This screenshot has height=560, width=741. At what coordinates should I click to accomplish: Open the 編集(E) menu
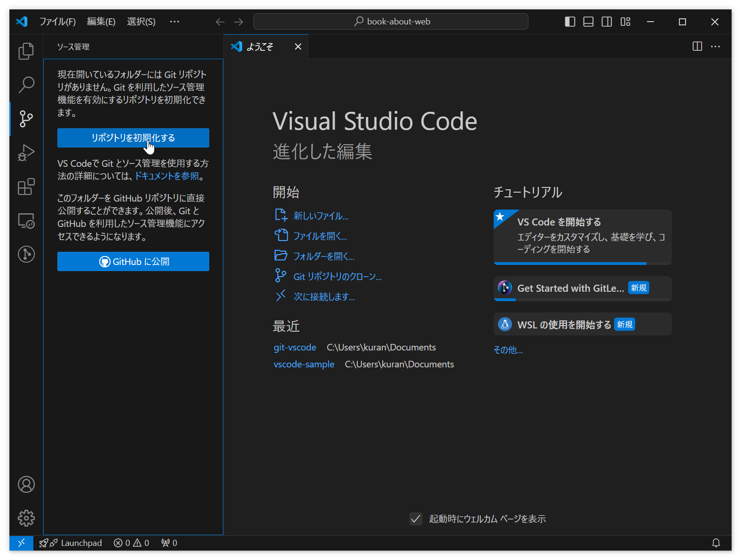tap(101, 22)
